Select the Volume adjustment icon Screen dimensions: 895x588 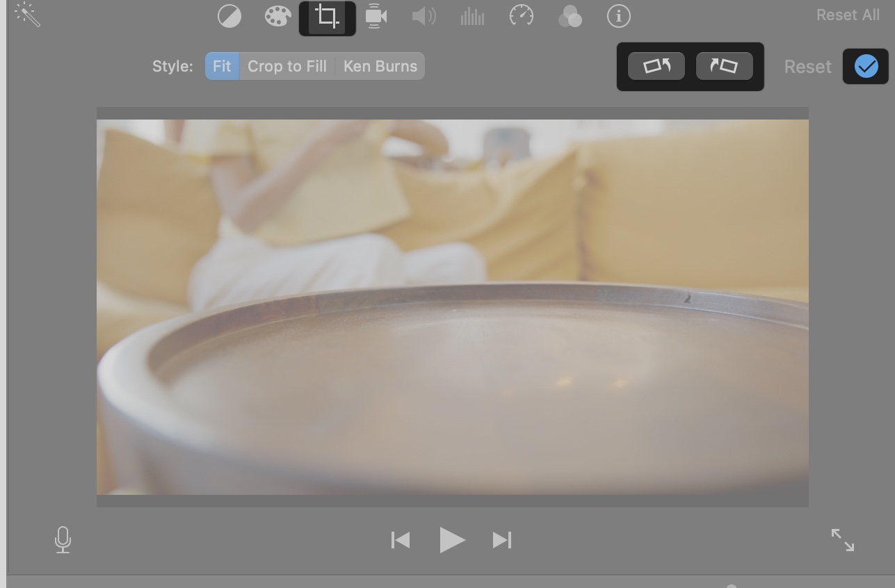coord(424,16)
